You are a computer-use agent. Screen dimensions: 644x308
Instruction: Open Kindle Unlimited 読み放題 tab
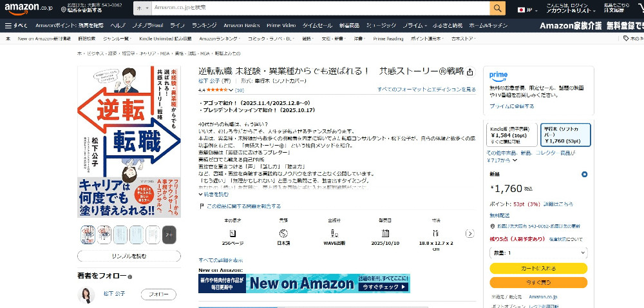165,39
